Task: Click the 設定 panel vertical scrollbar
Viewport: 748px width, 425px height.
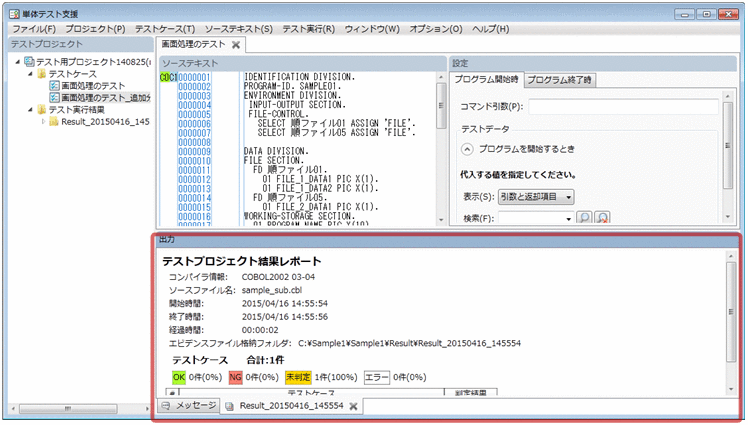Action: click(x=727, y=145)
